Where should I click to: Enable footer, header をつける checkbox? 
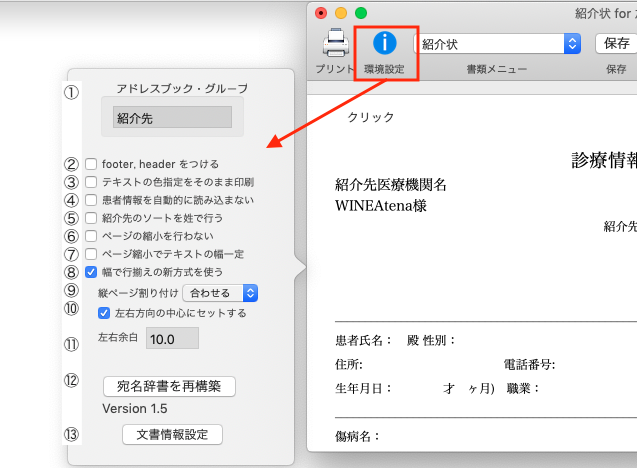point(91,164)
